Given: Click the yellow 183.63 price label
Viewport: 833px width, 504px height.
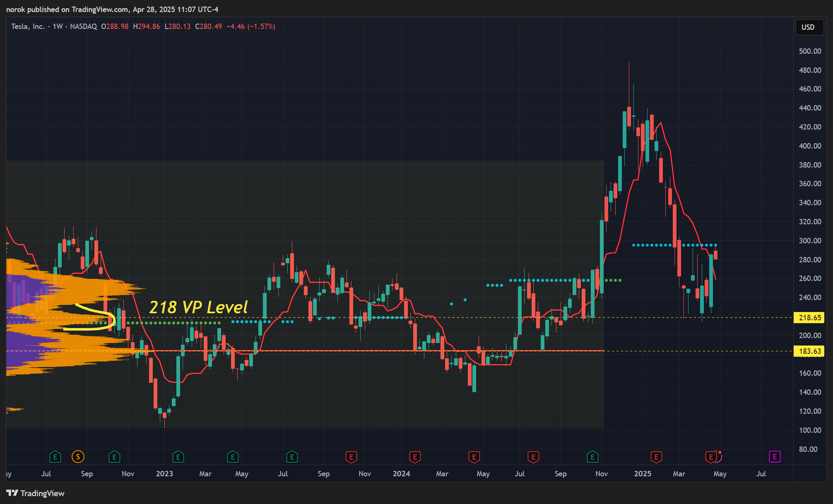Looking at the screenshot, I should pos(809,351).
